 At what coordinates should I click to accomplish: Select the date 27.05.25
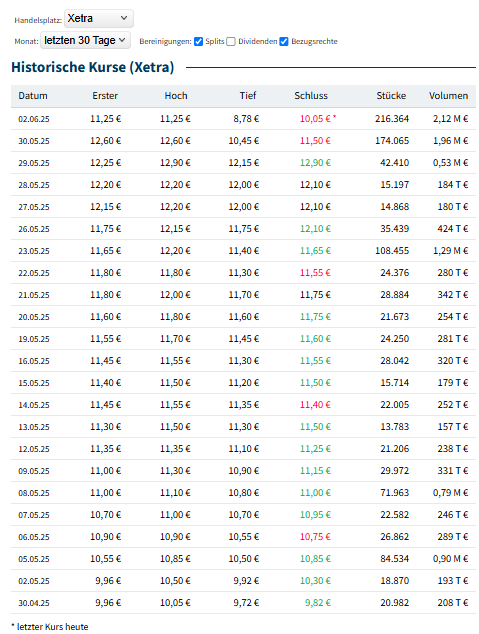coord(34,207)
